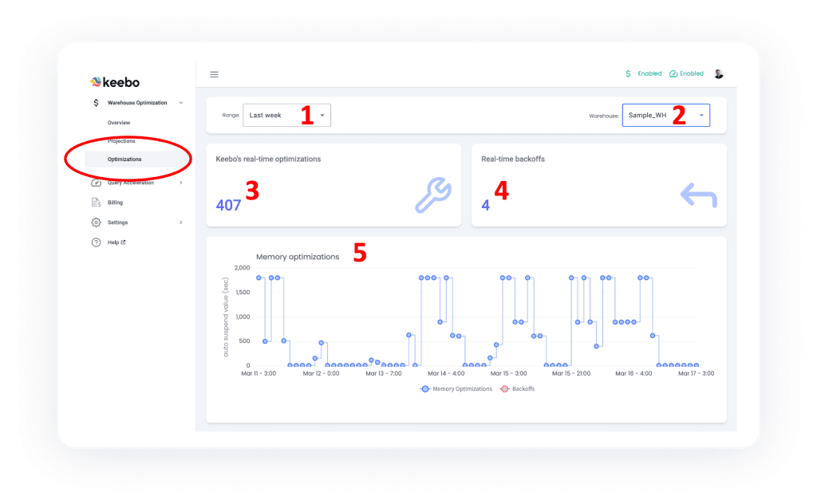The height and width of the screenshot is (504, 817).
Task: Click the wrench optimizations icon
Action: (433, 195)
